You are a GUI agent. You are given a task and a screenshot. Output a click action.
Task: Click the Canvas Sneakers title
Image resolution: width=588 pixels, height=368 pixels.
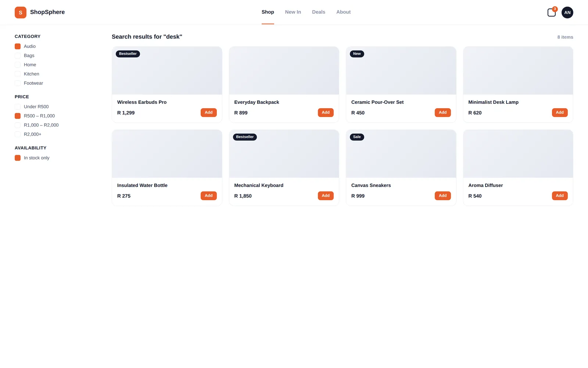(x=371, y=185)
